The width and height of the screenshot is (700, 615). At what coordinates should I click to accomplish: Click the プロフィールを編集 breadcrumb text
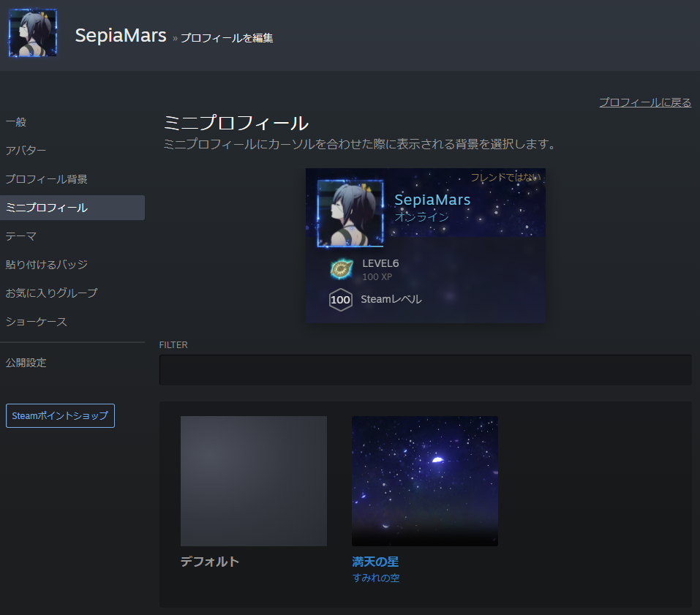[x=227, y=38]
